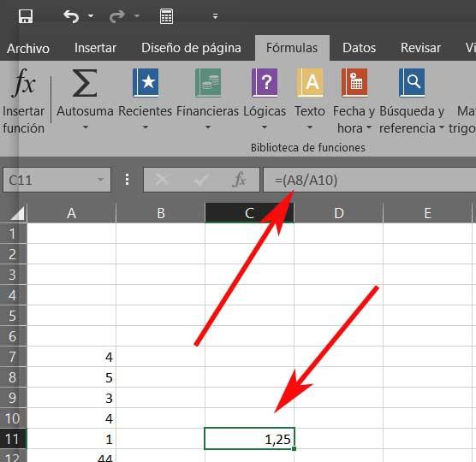Open the Fecha y hora functions icon

[354, 82]
